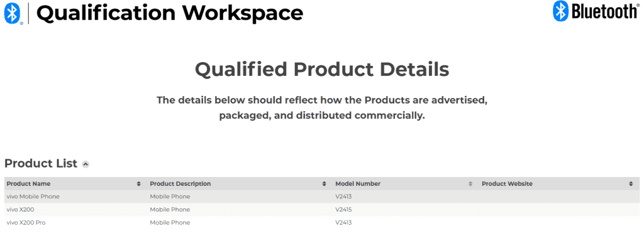This screenshot has height=236, width=644.
Task: Collapse the Product List section
Action: click(86, 164)
